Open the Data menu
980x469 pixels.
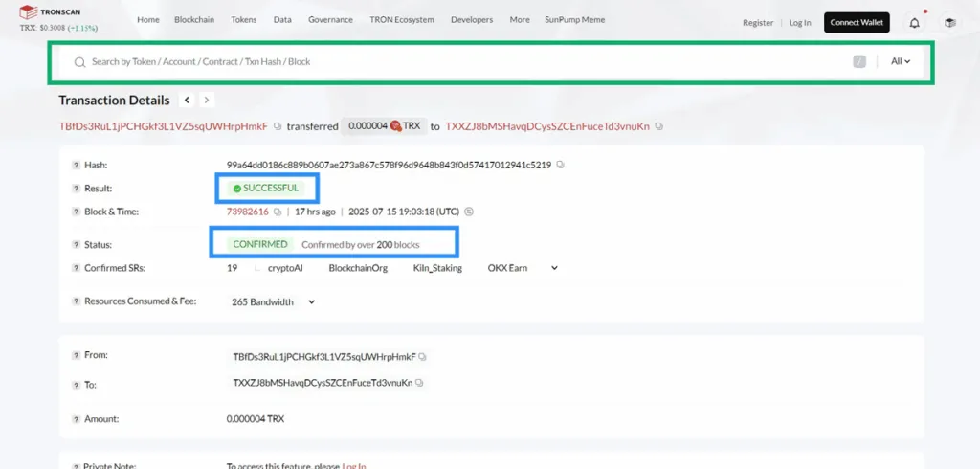click(x=282, y=19)
